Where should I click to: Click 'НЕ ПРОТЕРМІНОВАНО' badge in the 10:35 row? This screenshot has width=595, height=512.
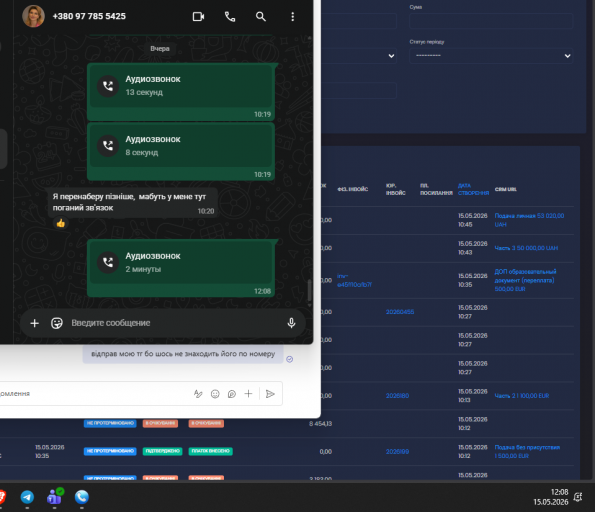[110, 451]
